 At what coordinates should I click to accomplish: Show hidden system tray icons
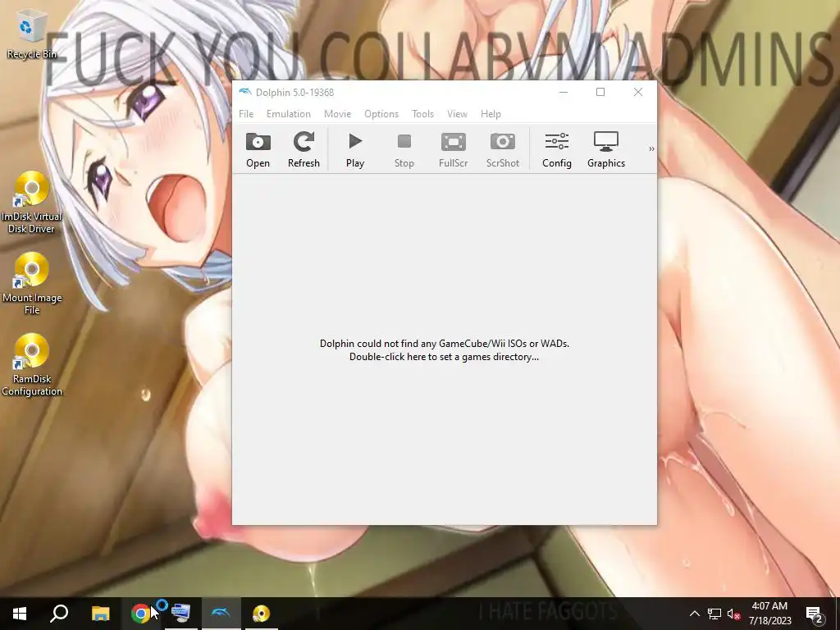(694, 614)
